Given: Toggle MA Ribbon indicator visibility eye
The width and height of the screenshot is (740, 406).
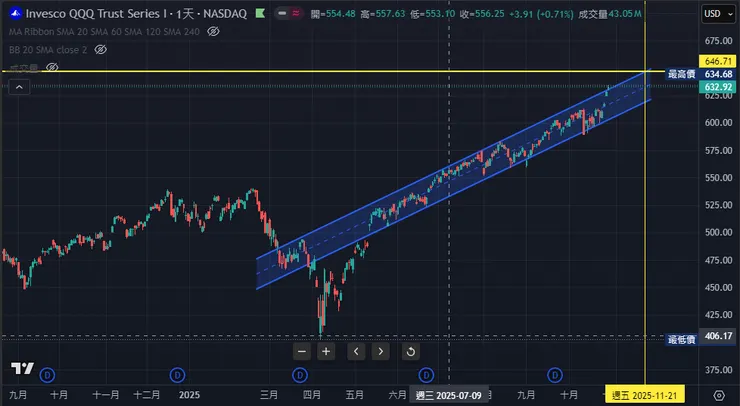Looking at the screenshot, I should point(213,32).
